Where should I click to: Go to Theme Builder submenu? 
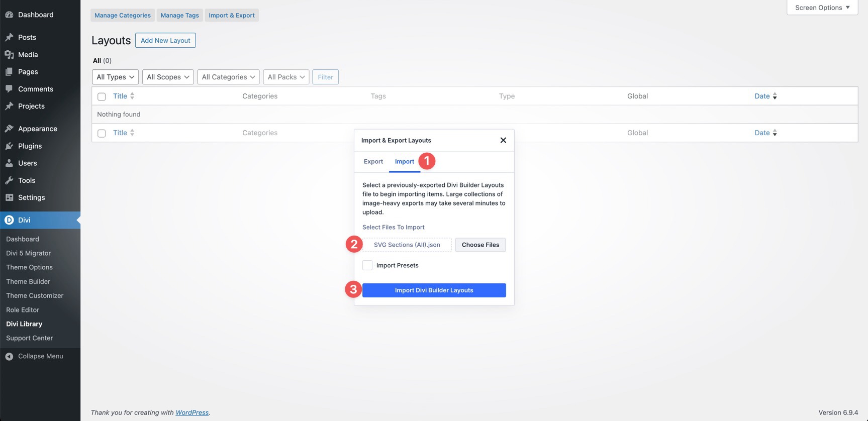point(28,281)
